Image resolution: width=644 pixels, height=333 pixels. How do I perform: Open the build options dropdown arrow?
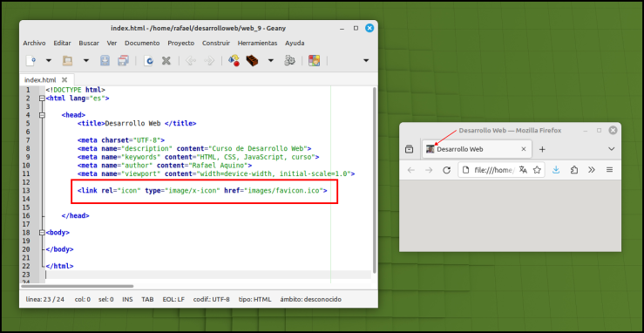pyautogui.click(x=271, y=61)
